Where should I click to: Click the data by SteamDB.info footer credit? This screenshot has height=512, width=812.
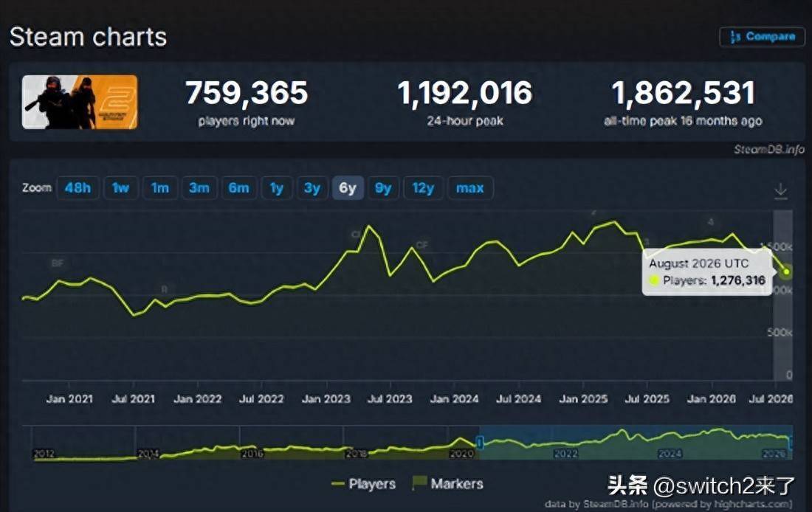(x=668, y=504)
